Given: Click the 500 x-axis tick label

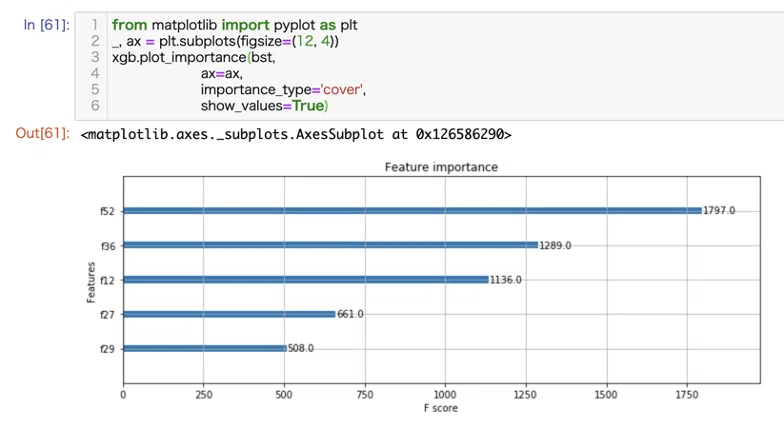Looking at the screenshot, I should pos(284,395).
